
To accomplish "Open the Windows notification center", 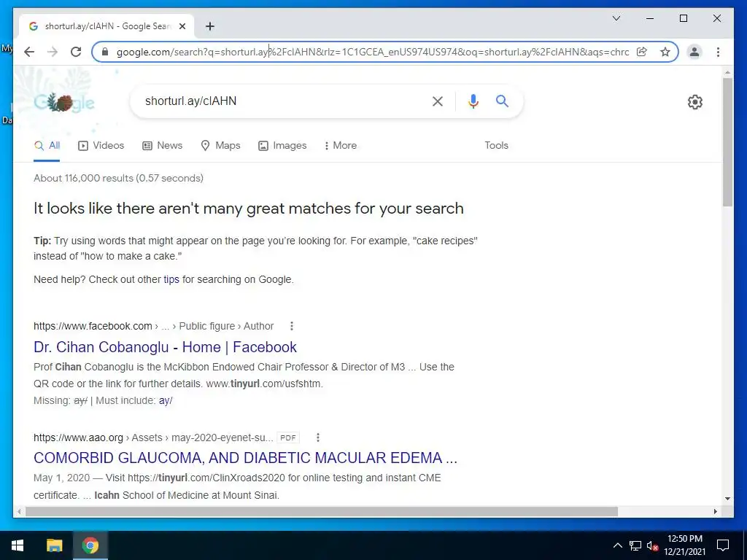I will tap(723, 545).
